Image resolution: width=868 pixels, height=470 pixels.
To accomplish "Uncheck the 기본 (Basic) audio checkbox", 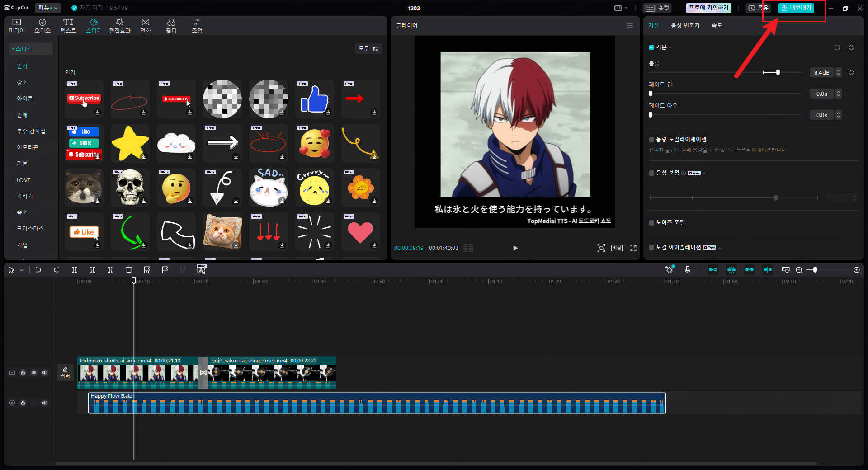I will (651, 47).
